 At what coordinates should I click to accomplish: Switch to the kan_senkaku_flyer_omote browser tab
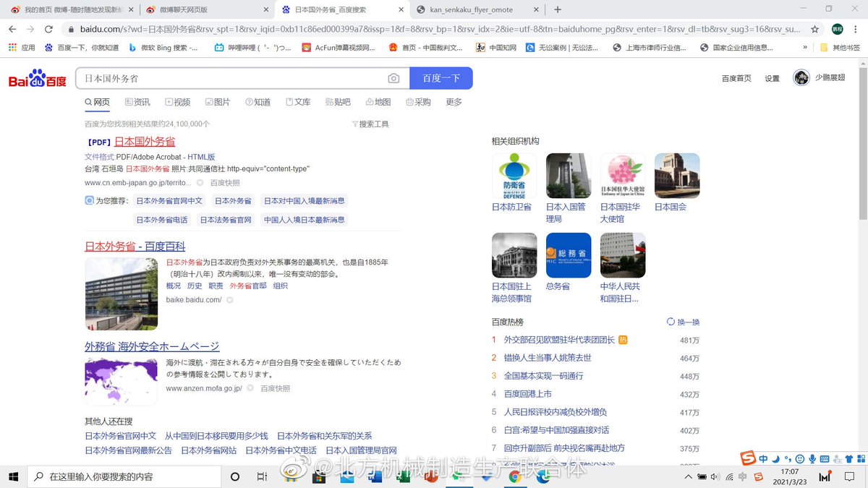477,9
